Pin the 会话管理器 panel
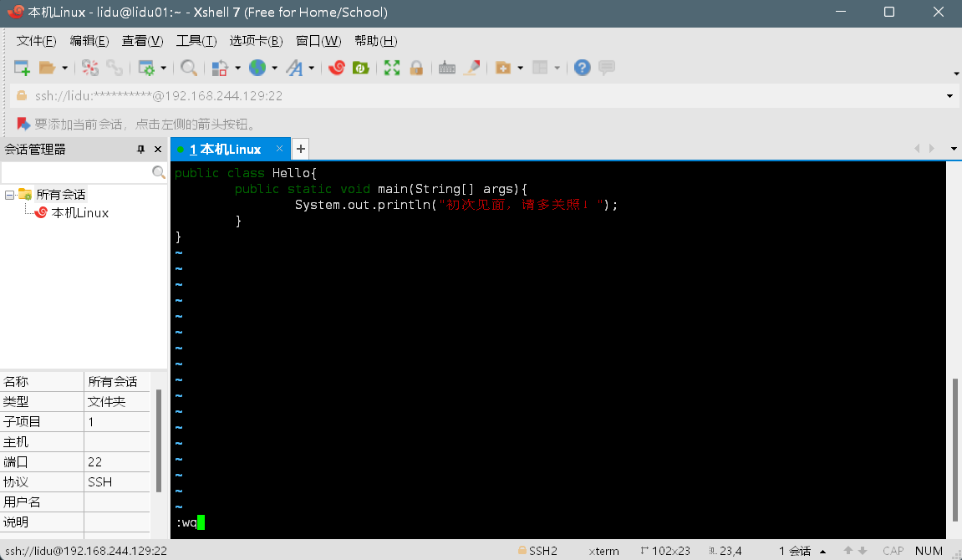This screenshot has height=560, width=962. [140, 149]
